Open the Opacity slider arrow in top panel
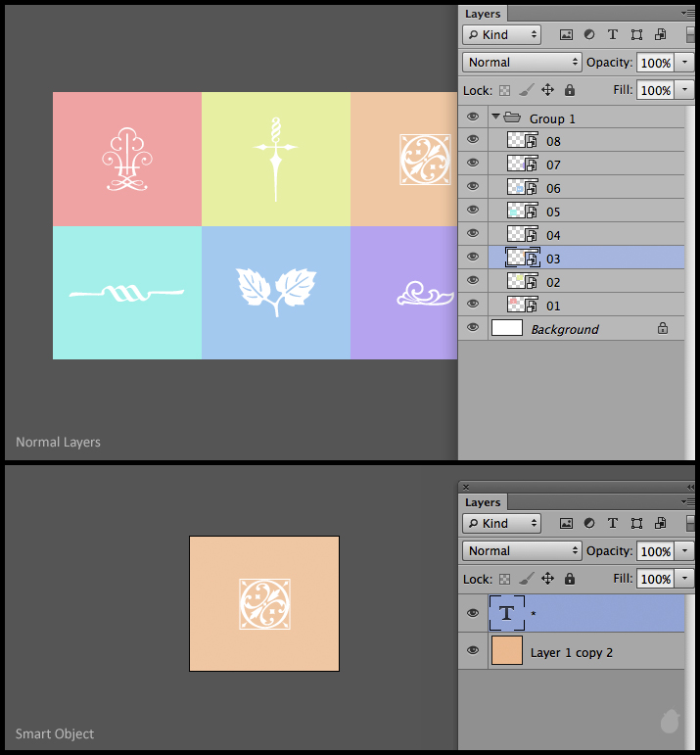Image resolution: width=700 pixels, height=755 pixels. (x=684, y=62)
